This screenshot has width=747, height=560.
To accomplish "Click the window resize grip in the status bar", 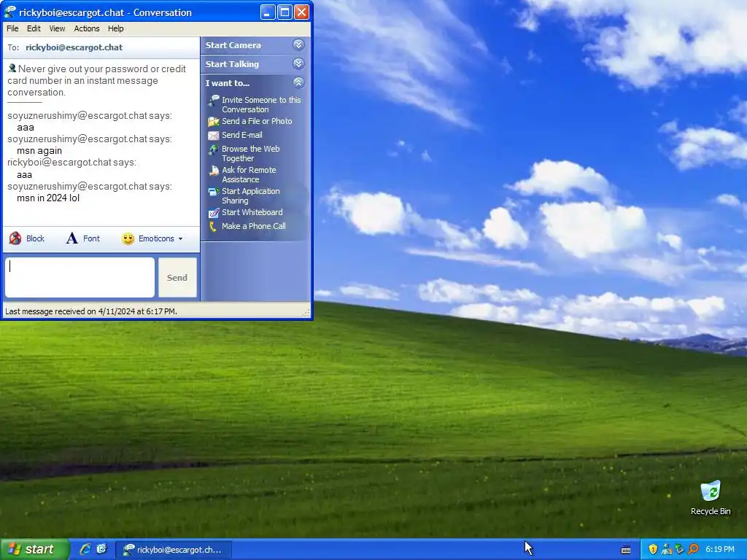I will tap(306, 312).
